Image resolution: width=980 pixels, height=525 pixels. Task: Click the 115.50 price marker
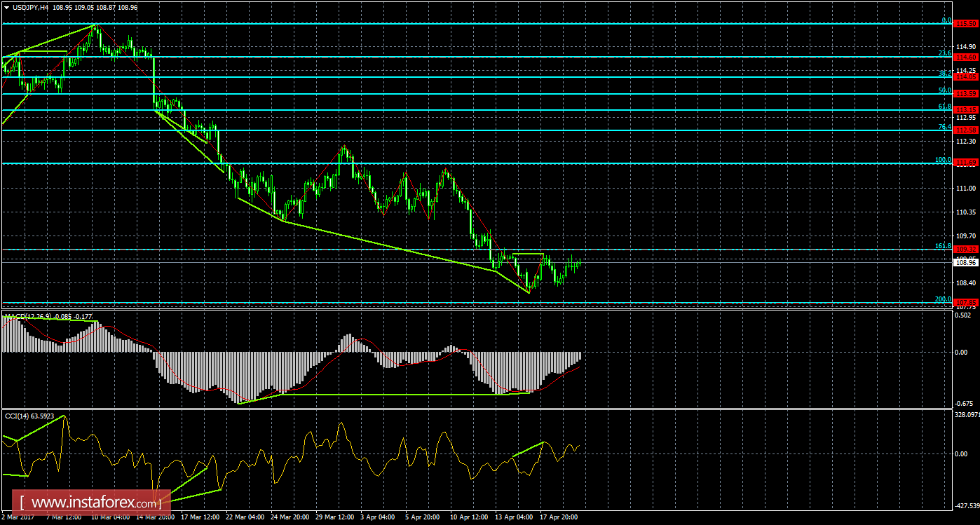tap(966, 22)
